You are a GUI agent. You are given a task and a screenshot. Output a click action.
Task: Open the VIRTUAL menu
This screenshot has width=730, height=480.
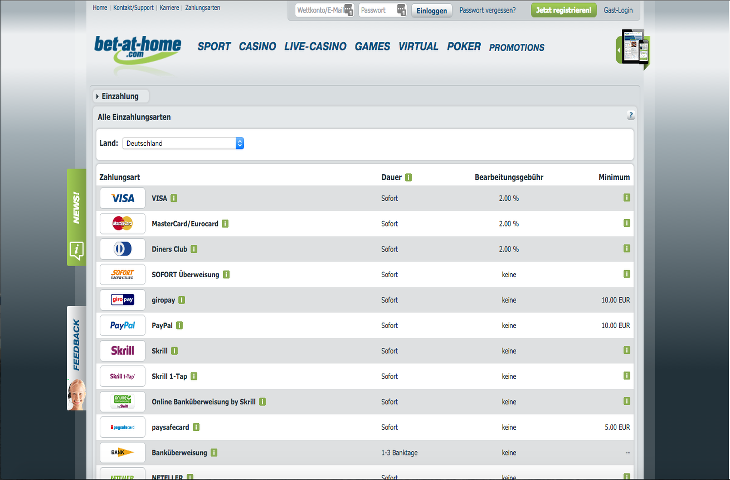coord(418,47)
